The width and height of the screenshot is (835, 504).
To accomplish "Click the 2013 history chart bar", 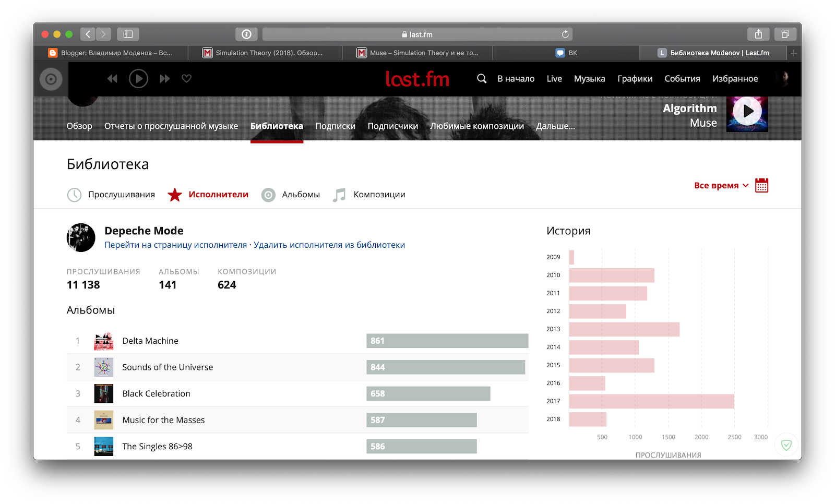I will [x=624, y=329].
